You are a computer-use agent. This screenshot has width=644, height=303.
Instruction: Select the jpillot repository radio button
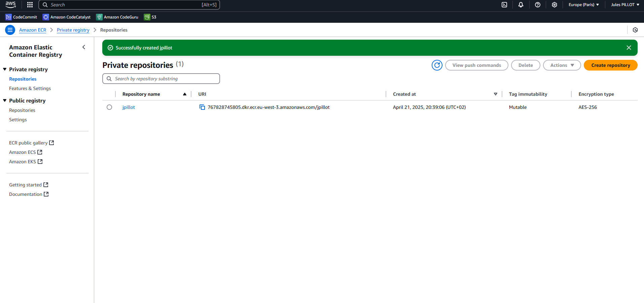tap(109, 107)
